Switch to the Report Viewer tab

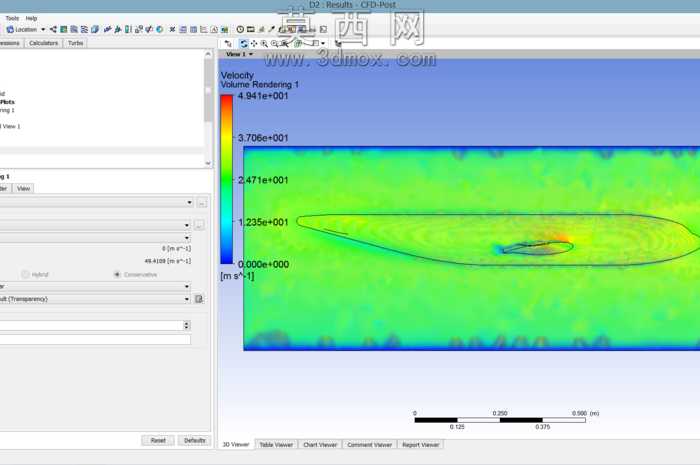[420, 444]
